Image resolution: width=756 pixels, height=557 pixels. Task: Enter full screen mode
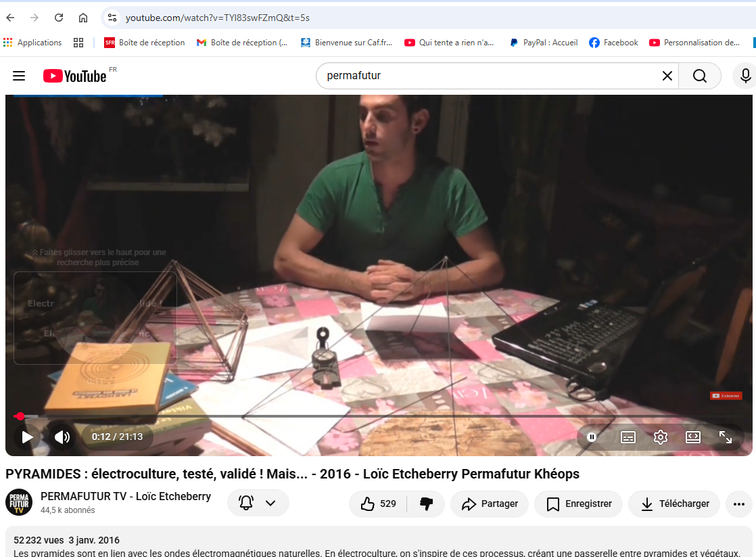(x=725, y=437)
